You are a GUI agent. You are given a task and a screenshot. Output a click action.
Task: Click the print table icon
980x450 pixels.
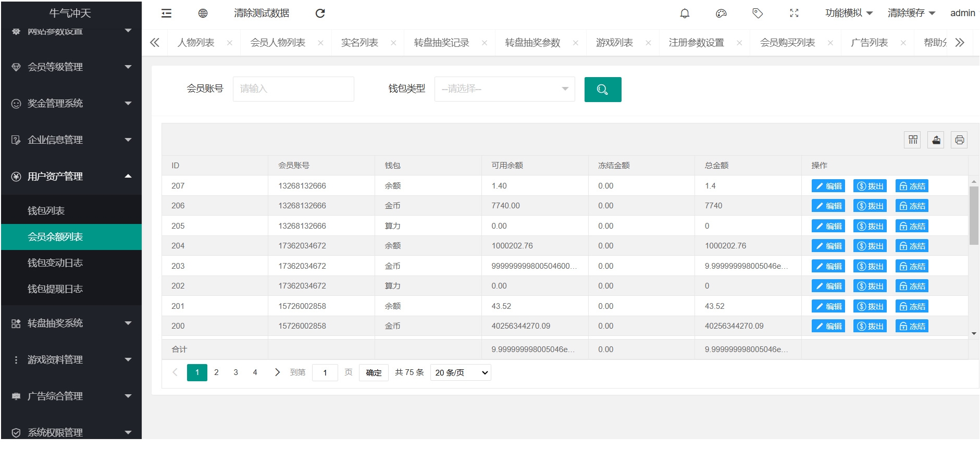click(x=959, y=140)
